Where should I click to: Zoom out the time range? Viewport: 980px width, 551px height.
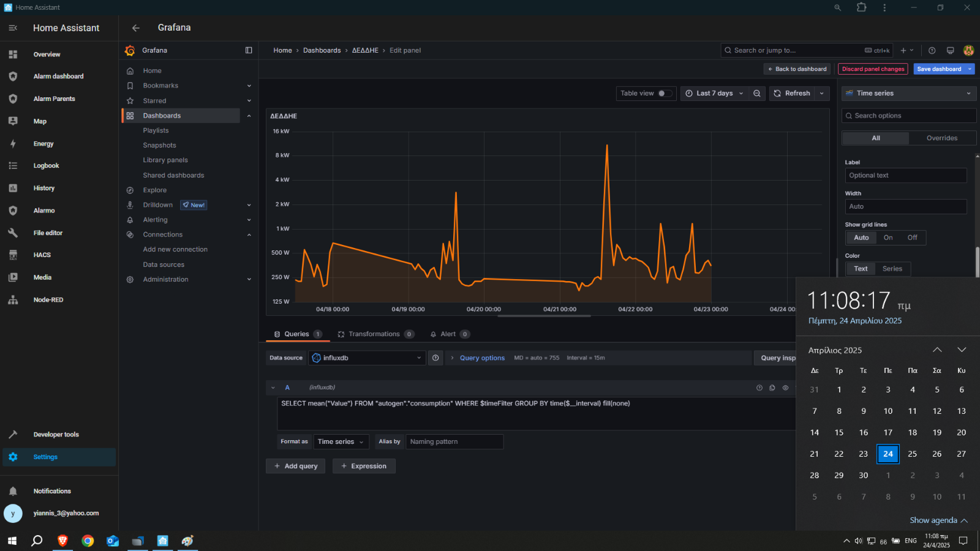click(757, 94)
